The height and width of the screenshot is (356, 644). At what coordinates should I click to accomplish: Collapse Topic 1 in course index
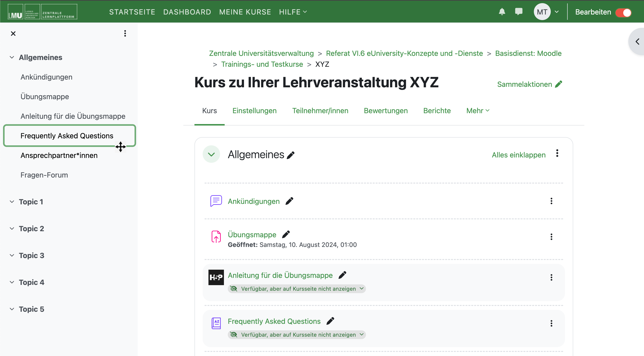pyautogui.click(x=12, y=201)
